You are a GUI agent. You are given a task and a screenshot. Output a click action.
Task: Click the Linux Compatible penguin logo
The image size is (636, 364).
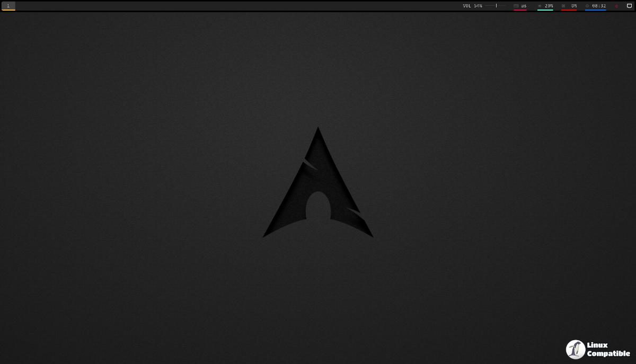coord(575,350)
